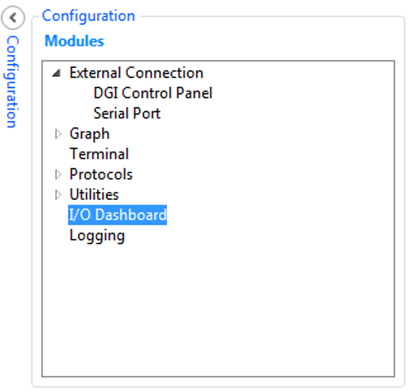Collapse the Configuration panel with the back arrow
This screenshot has height=390, width=408.
tap(13, 18)
